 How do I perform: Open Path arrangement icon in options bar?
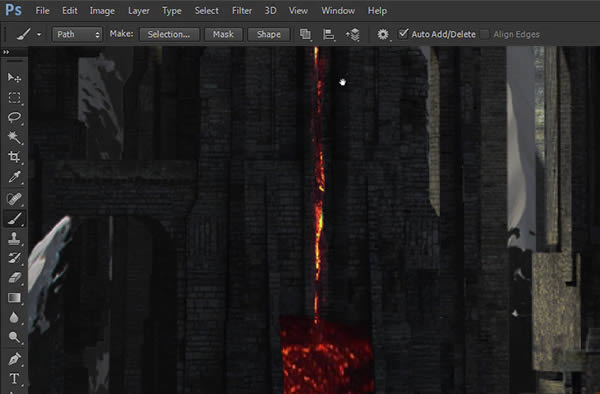click(x=353, y=34)
